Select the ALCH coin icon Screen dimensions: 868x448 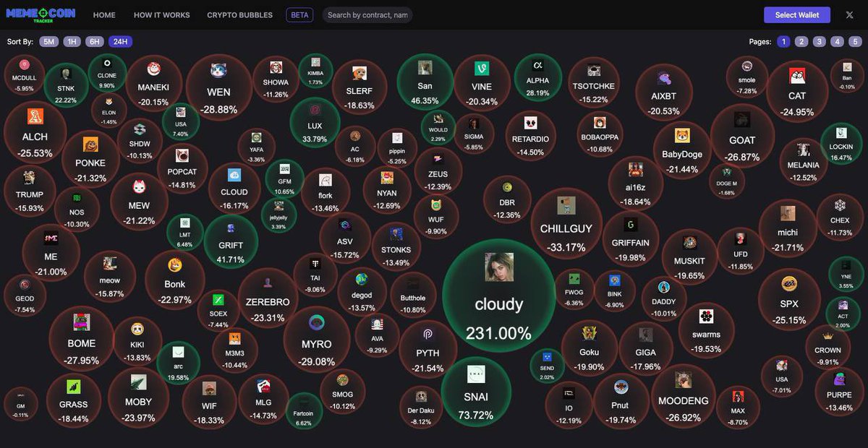35,116
